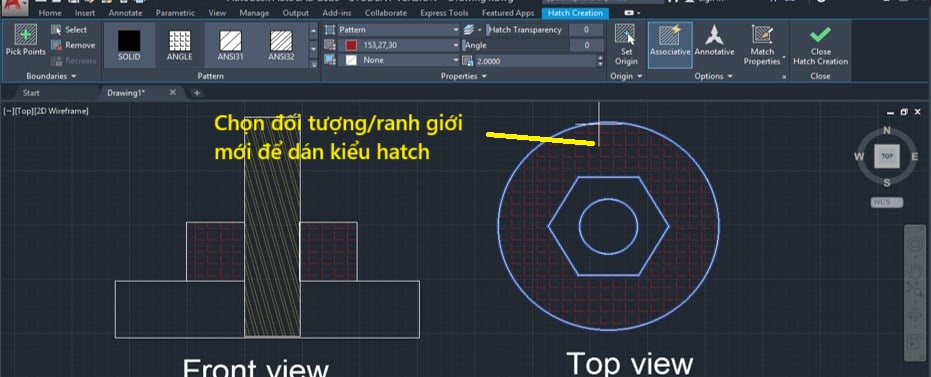
Task: Open the Options panel dialog launcher
Action: (784, 77)
